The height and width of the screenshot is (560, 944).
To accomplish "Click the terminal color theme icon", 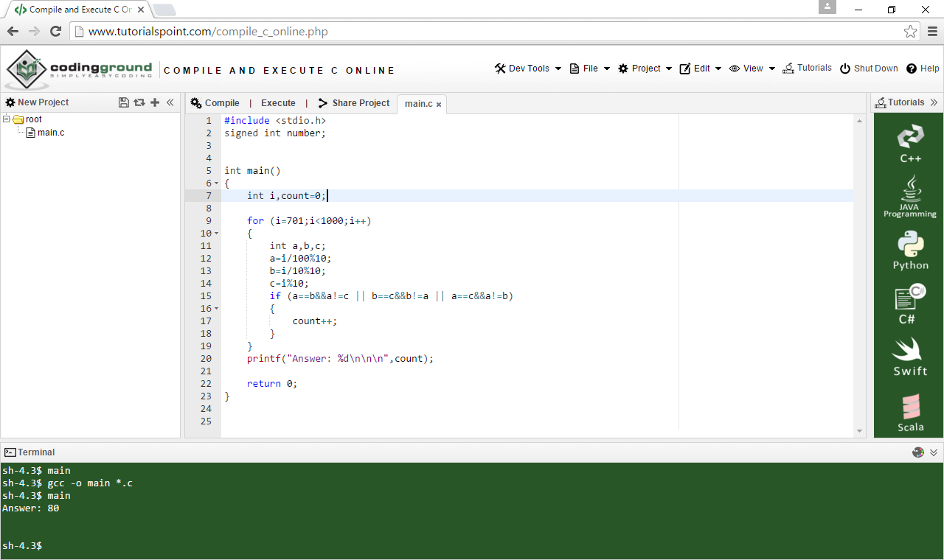I will (x=918, y=452).
